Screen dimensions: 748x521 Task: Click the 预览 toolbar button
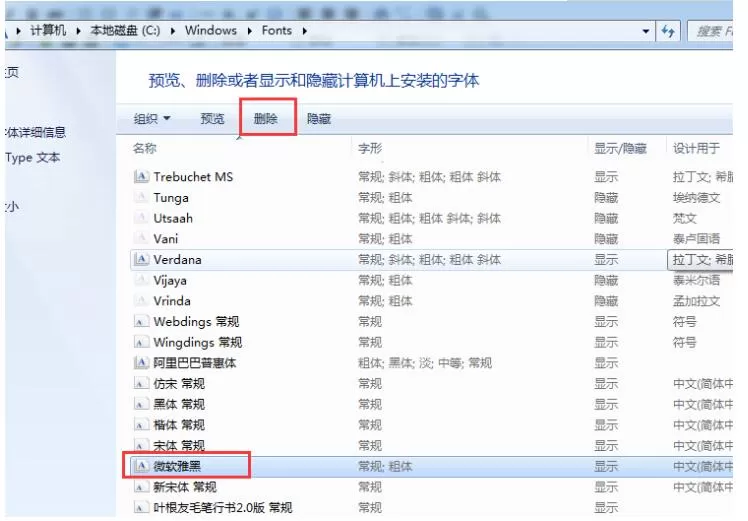pos(212,118)
